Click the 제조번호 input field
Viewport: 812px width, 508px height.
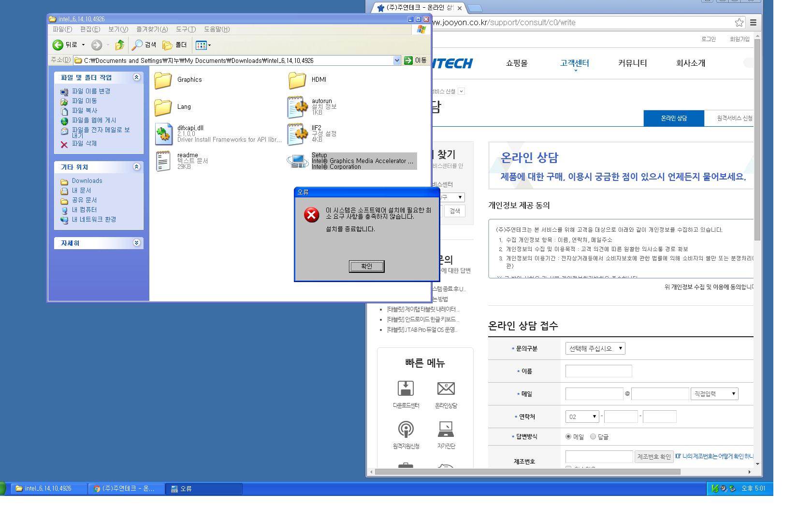tap(599, 457)
